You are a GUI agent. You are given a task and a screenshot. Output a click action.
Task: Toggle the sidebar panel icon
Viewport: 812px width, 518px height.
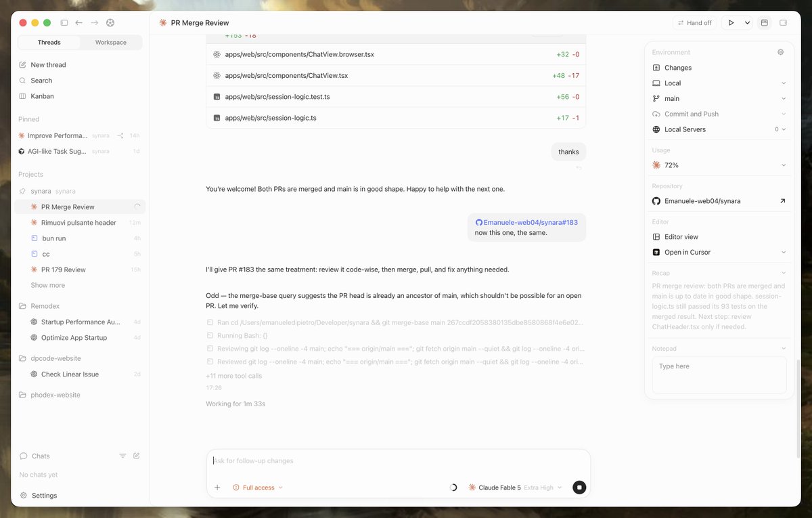pyautogui.click(x=64, y=22)
